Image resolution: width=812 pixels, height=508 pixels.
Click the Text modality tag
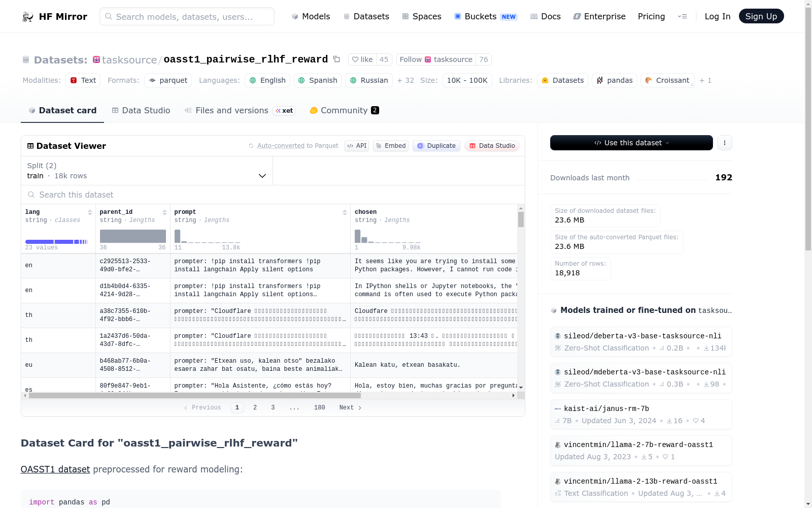coord(83,80)
